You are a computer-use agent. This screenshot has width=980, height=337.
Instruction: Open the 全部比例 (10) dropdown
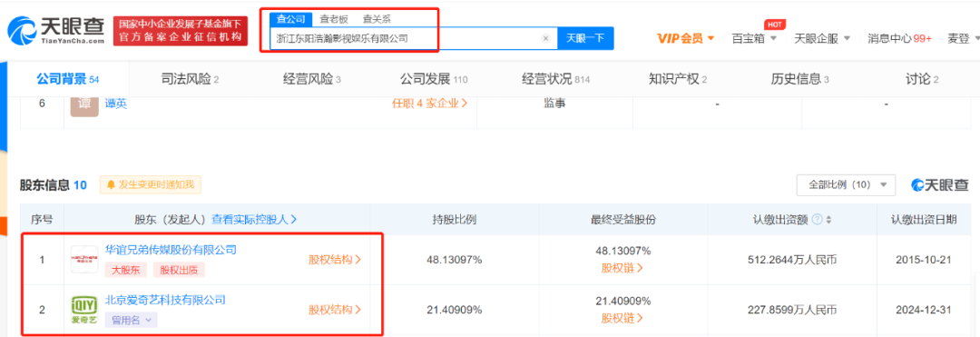click(x=846, y=185)
